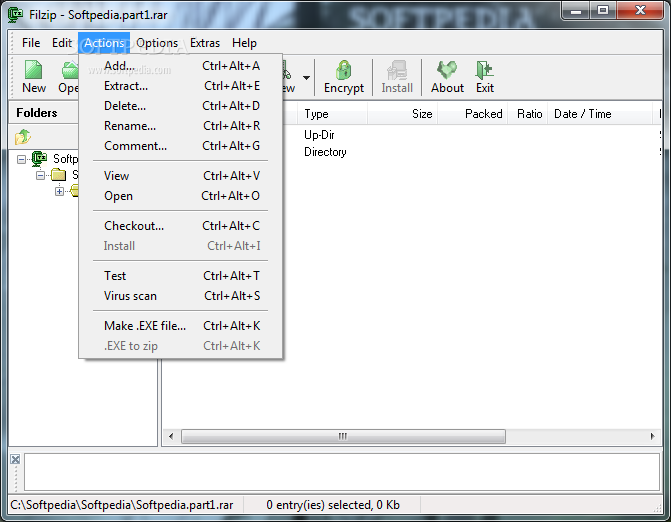This screenshot has width=671, height=522.
Task: Choose View from Actions menu
Action: [181, 176]
